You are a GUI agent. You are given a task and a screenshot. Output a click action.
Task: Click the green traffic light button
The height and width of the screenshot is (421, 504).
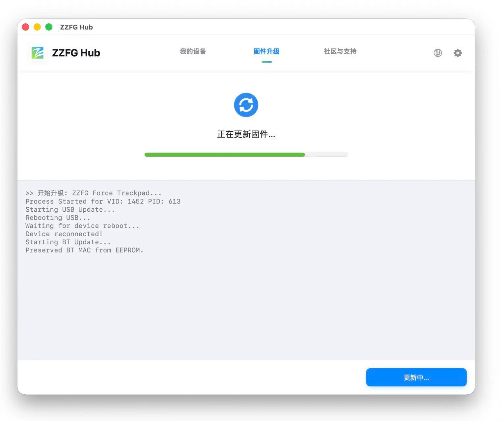[49, 27]
